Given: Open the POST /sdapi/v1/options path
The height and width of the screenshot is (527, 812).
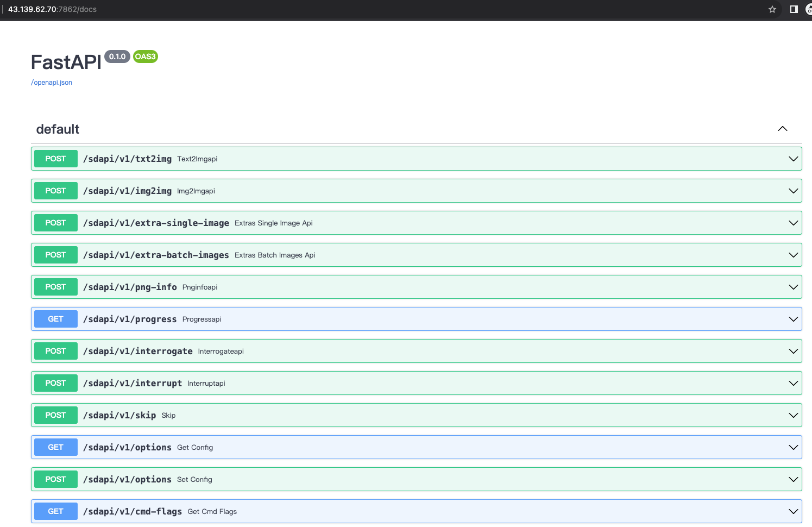Looking at the screenshot, I should [128, 479].
